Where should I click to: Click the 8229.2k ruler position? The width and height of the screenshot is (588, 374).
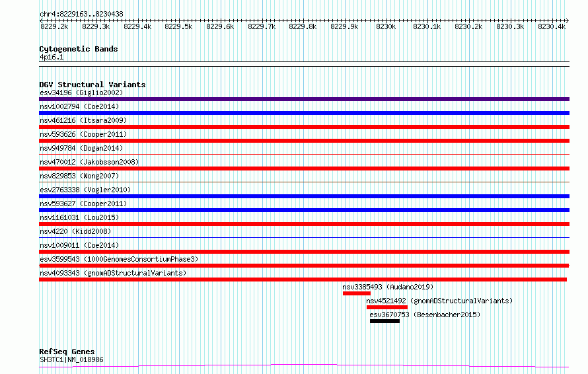click(54, 26)
